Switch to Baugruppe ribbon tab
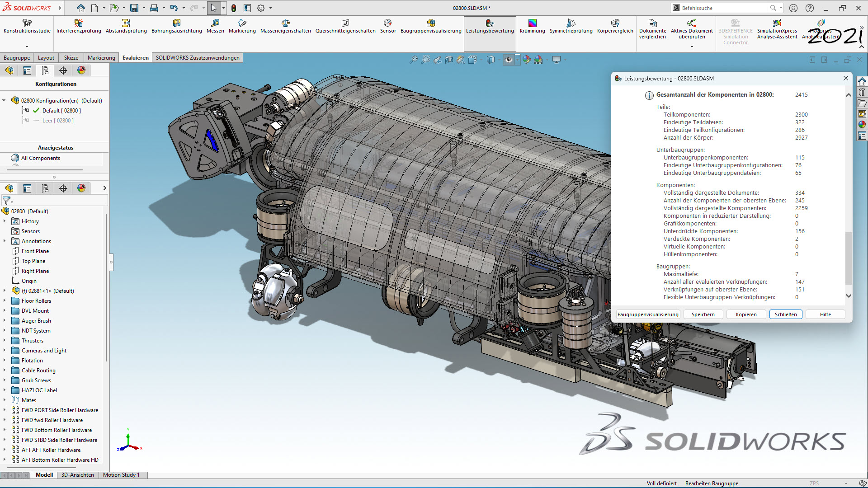Screen dimensions: 868x488 click(17, 58)
